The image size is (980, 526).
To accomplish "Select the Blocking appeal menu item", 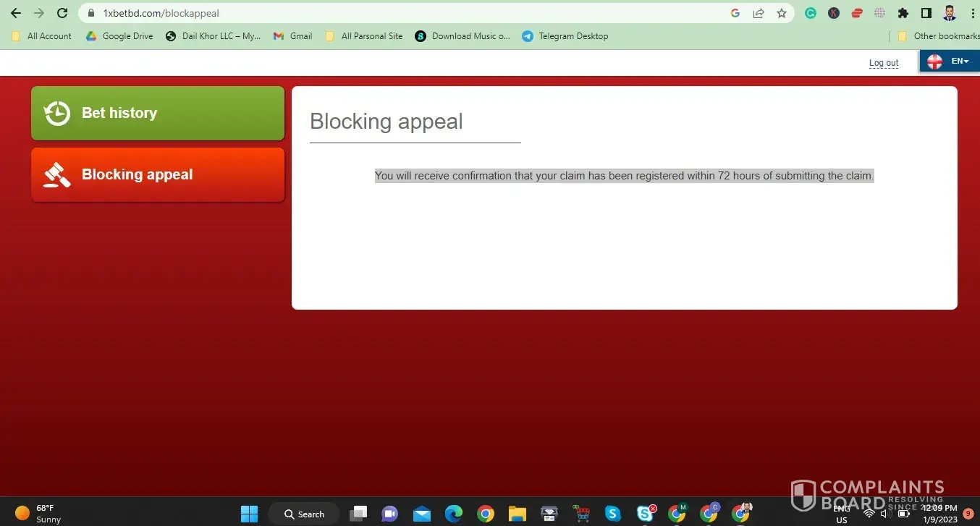I will (158, 174).
